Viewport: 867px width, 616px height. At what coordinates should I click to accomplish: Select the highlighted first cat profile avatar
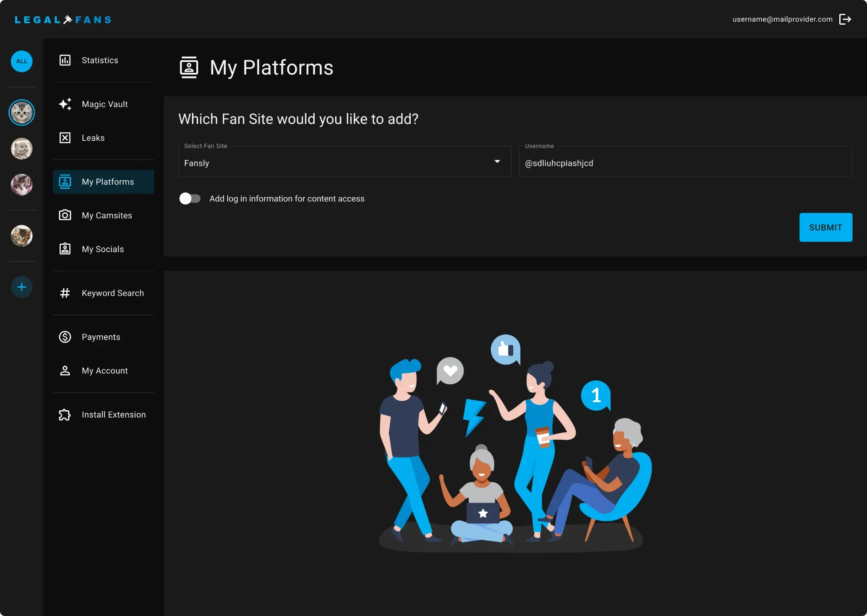pyautogui.click(x=22, y=113)
